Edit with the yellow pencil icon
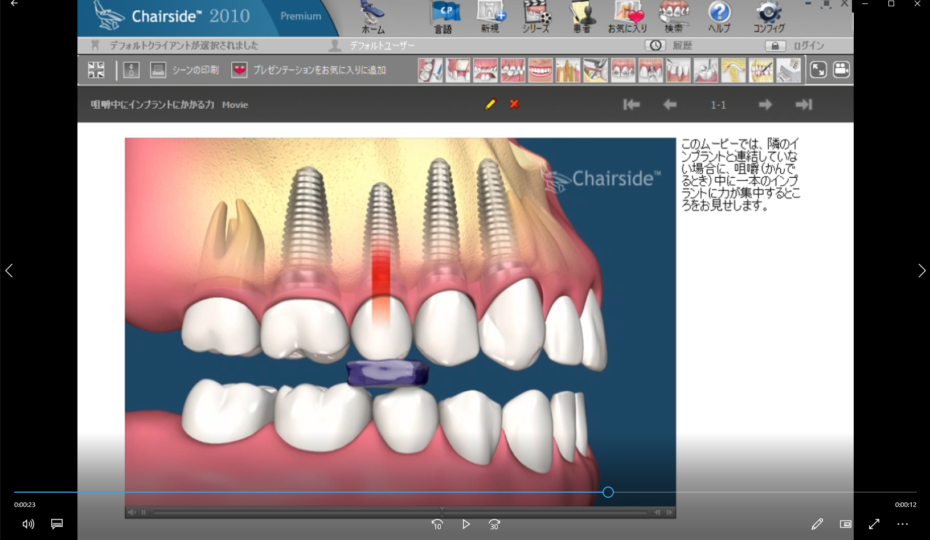Image resolution: width=930 pixels, height=540 pixels. point(490,104)
